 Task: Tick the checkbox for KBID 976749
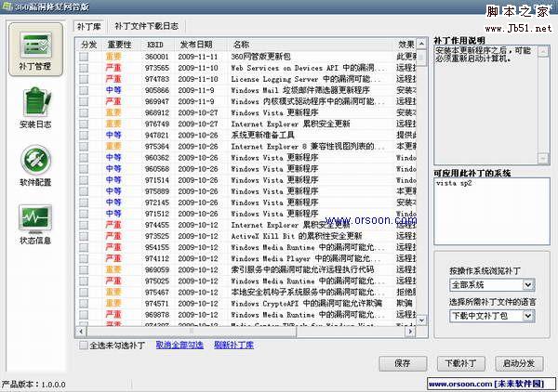pos(84,124)
